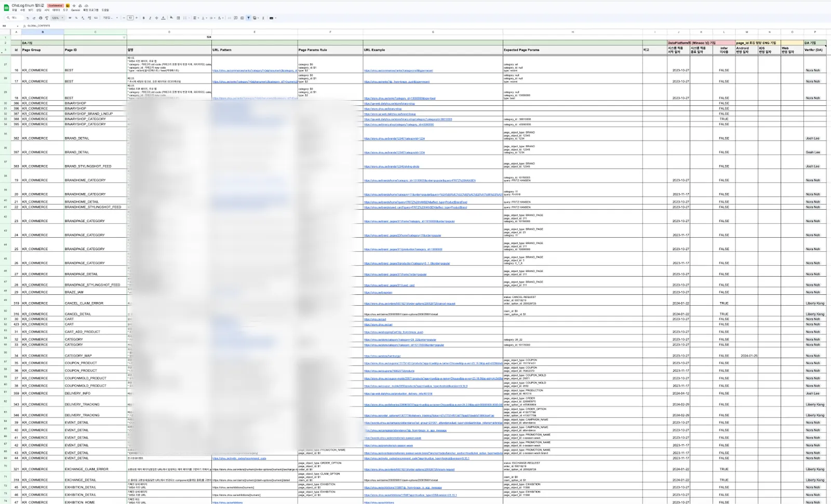This screenshot has height=504, width=831.
Task: Insert a comment from toolbar
Action: click(235, 18)
